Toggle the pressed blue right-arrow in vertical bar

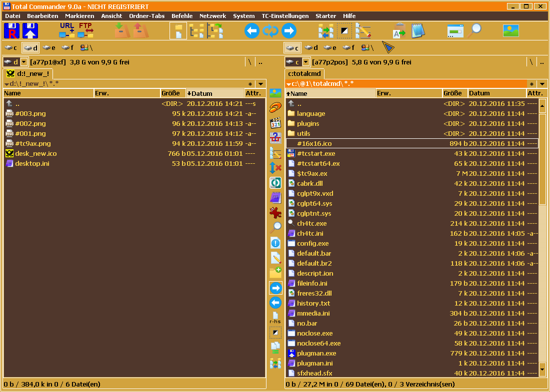[x=275, y=288]
